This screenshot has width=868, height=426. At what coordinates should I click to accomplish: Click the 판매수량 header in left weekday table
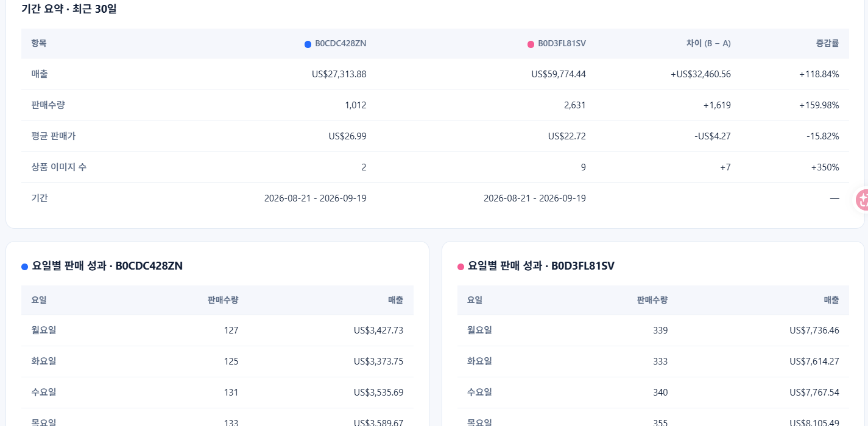click(223, 300)
